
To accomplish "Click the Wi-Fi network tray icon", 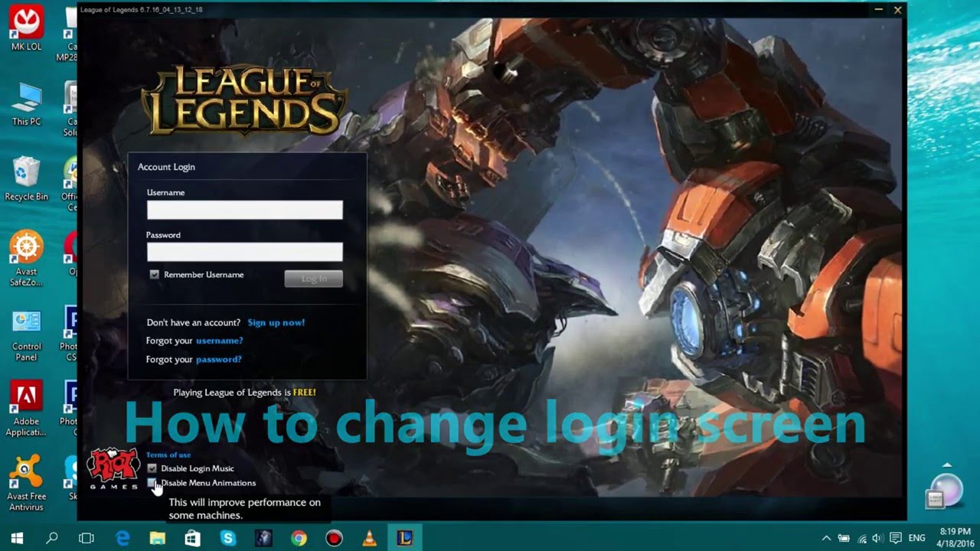I will coord(861,538).
